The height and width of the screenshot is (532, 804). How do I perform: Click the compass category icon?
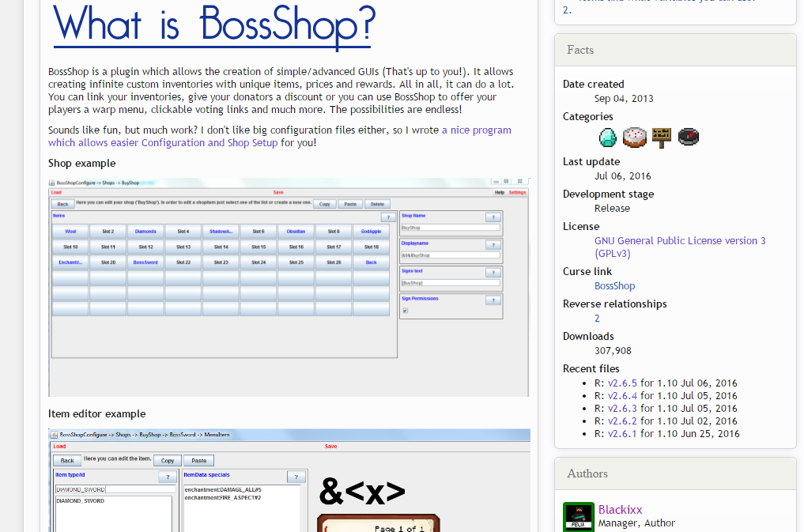[x=688, y=137]
